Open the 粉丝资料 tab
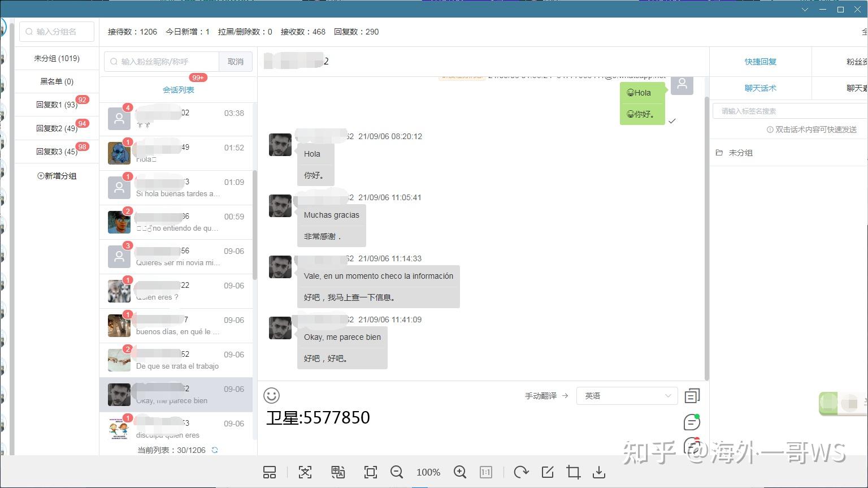The height and width of the screenshot is (488, 868). [x=857, y=62]
